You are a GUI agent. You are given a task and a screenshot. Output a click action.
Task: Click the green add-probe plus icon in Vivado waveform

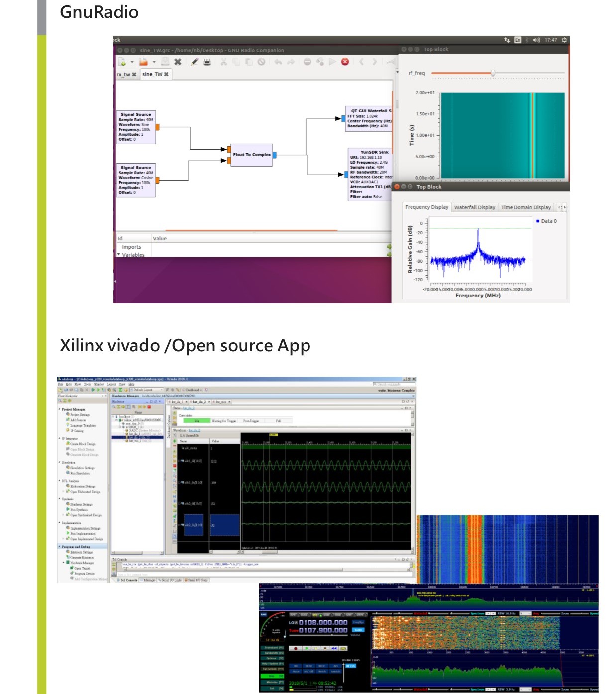175,441
